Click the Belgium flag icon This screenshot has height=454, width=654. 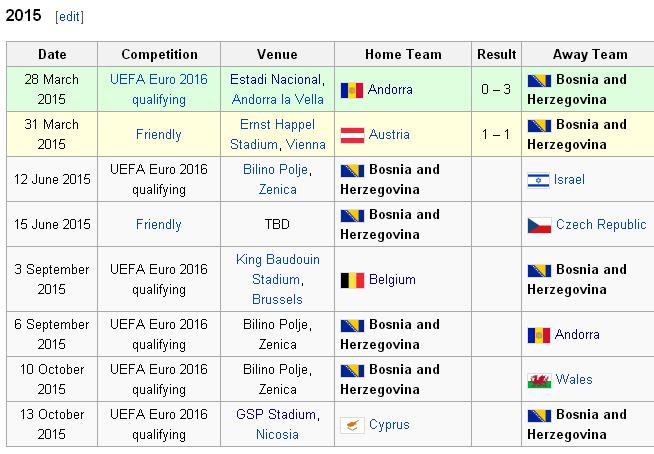[x=352, y=280]
